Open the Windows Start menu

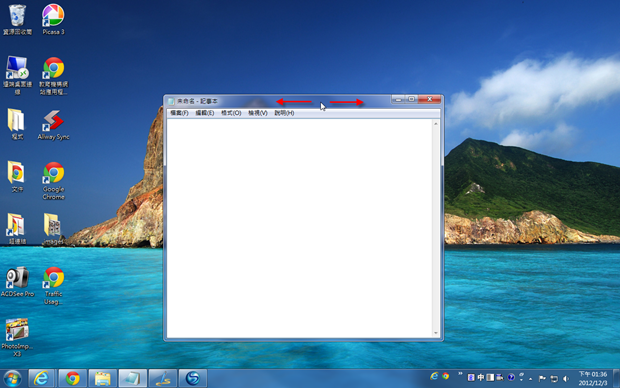(13, 379)
